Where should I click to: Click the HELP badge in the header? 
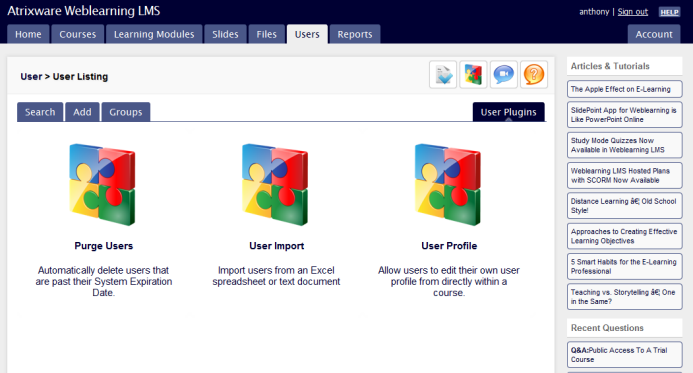click(669, 12)
